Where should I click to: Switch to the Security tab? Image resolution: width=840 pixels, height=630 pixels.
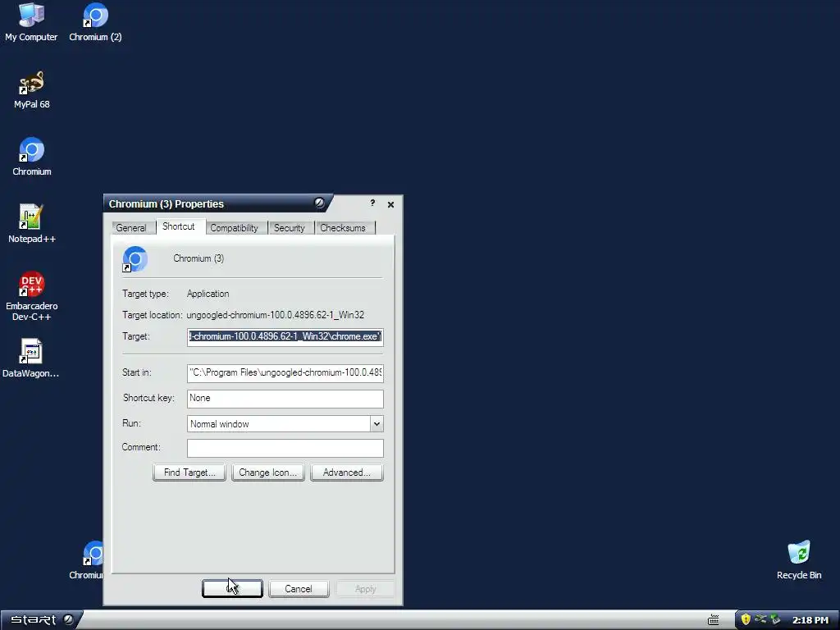point(290,228)
